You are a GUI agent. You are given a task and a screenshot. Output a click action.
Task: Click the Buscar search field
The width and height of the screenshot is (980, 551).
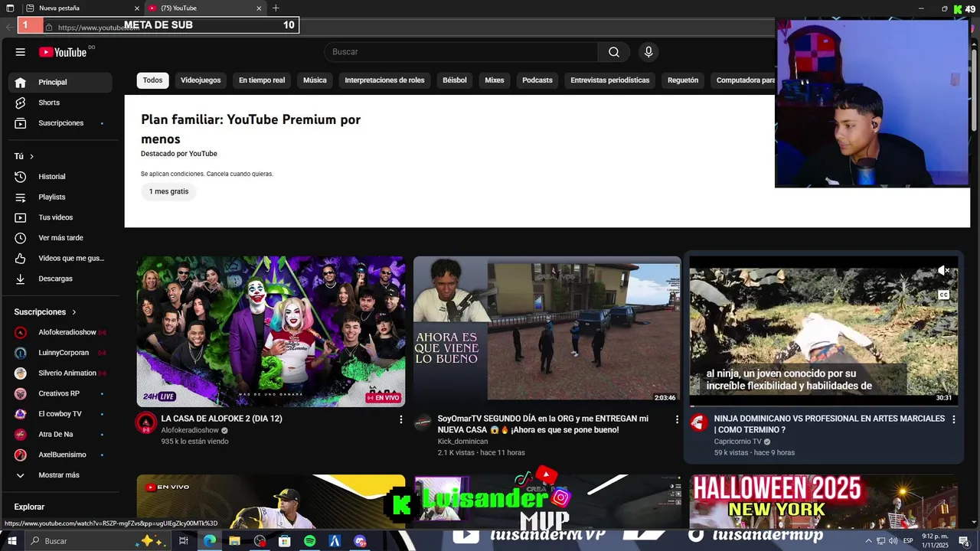462,52
